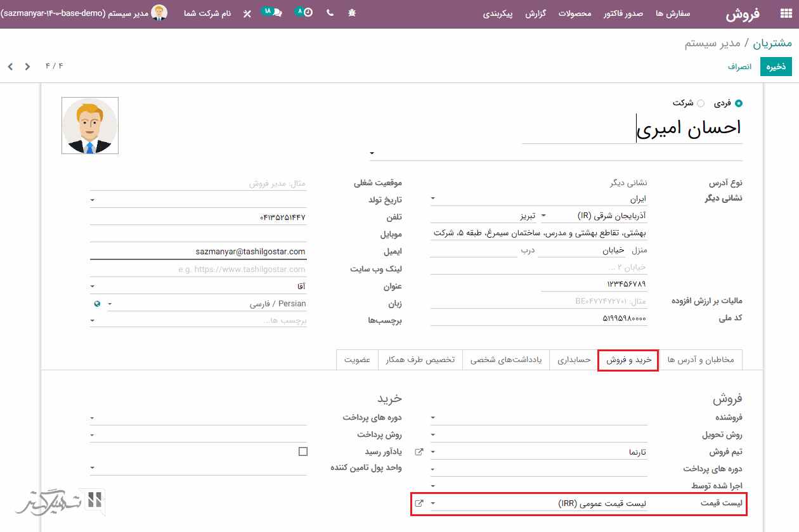Open the لیست قیمت عمومی dropdown

click(x=433, y=503)
